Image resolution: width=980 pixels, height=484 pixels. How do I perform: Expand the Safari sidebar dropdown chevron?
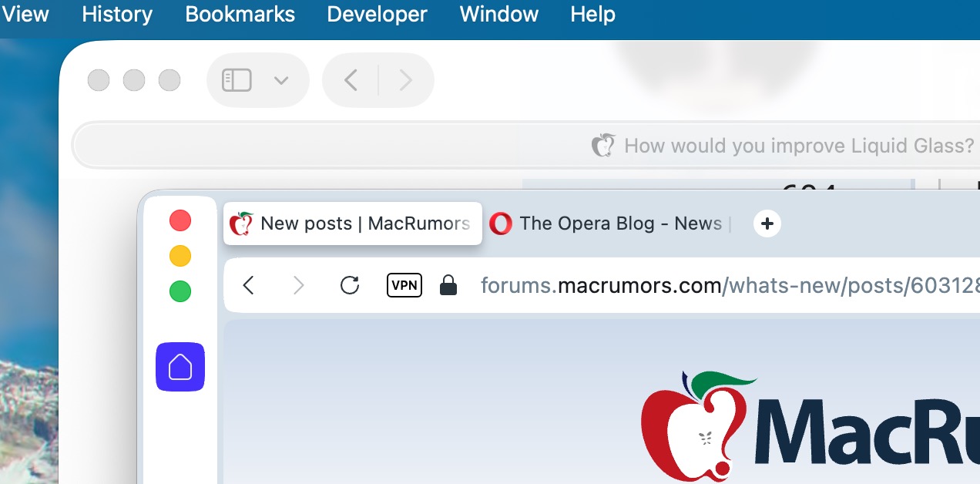click(281, 80)
